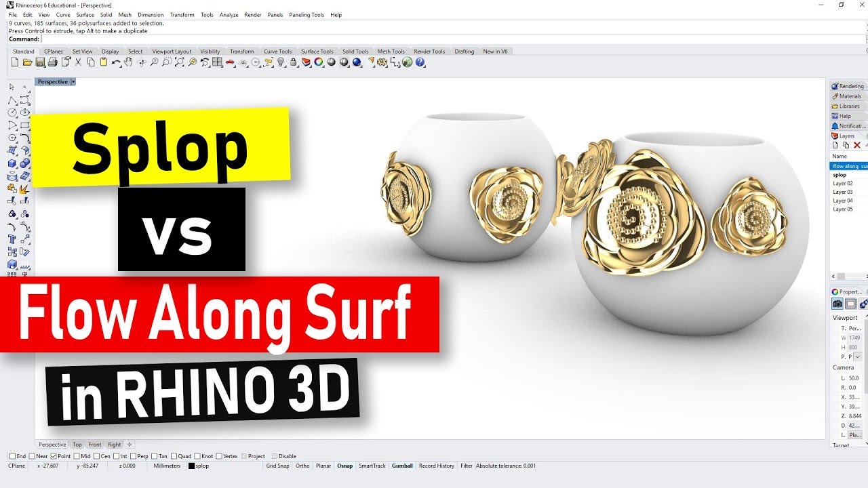Click the Place button under Camera lens

pos(855,435)
